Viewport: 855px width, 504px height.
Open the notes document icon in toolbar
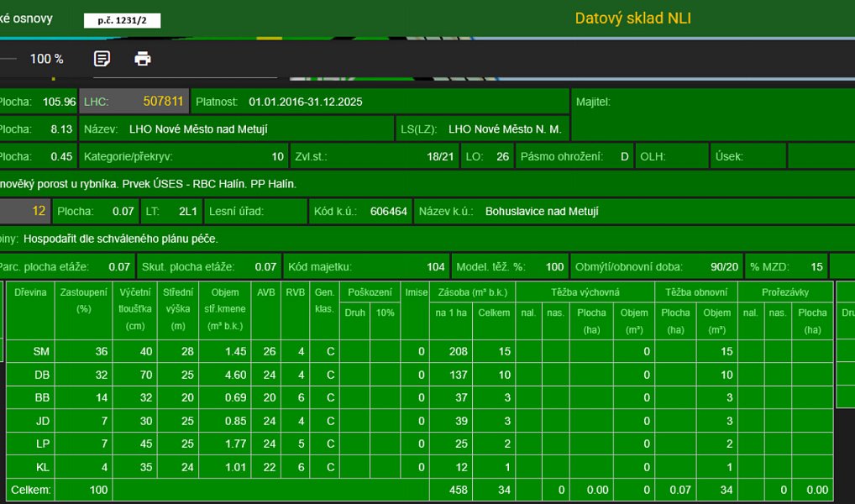[x=102, y=58]
